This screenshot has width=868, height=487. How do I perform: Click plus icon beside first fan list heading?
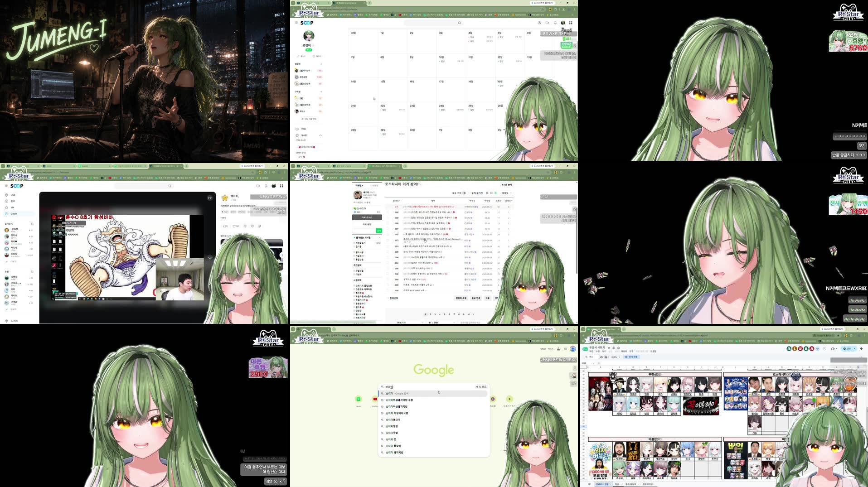click(x=321, y=64)
